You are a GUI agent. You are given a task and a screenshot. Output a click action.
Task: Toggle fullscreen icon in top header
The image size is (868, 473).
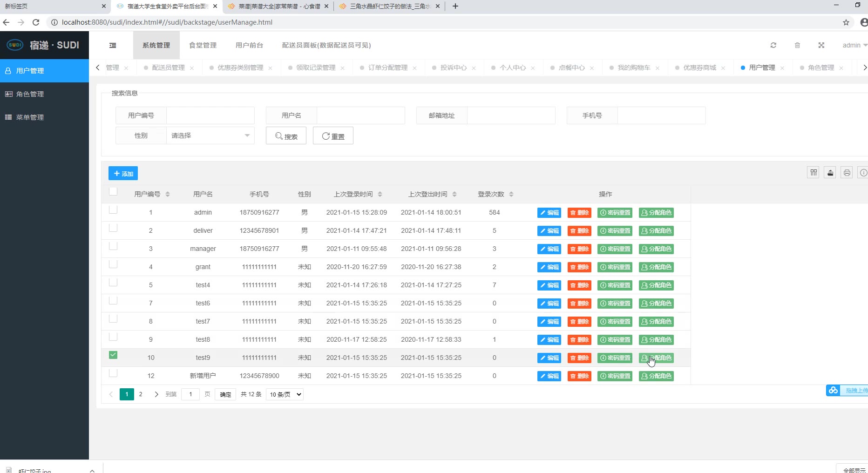[821, 45]
